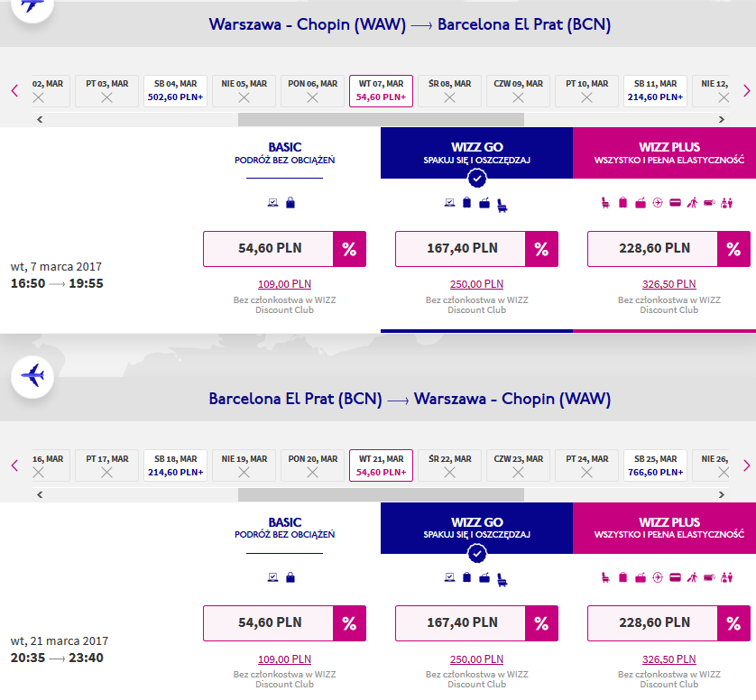Click the trolley bag icon under WIZZ GO for 21 marca flight
Viewport: 756px width, 700px height.
coord(466,577)
